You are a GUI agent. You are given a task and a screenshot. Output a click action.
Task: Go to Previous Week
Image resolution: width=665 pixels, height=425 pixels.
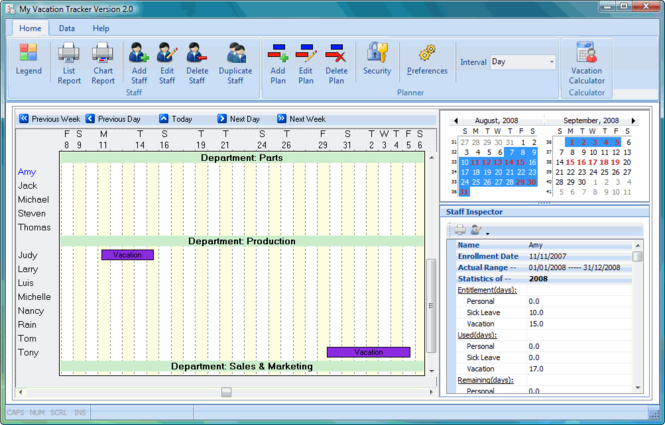(x=50, y=119)
